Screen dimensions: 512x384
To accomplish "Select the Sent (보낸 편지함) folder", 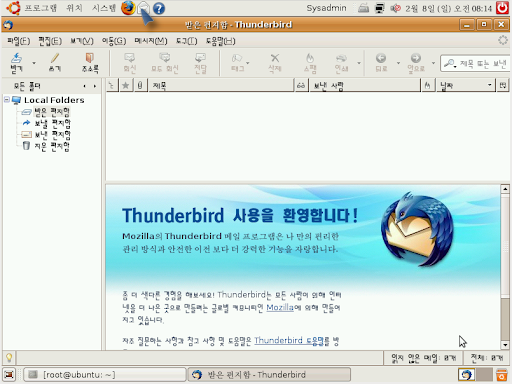I will click(x=52, y=134).
